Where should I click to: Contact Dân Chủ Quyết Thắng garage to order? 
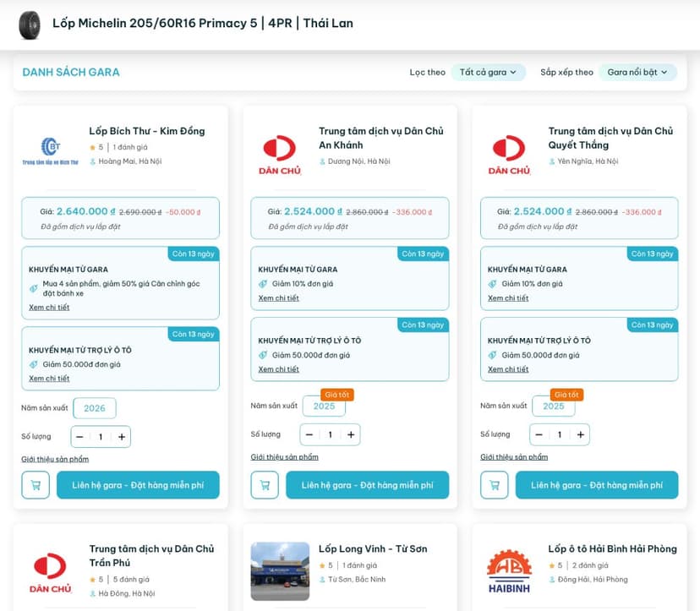click(597, 485)
